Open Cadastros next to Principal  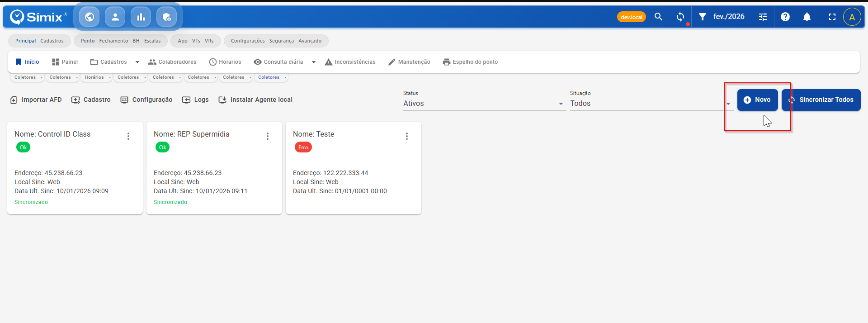point(52,41)
